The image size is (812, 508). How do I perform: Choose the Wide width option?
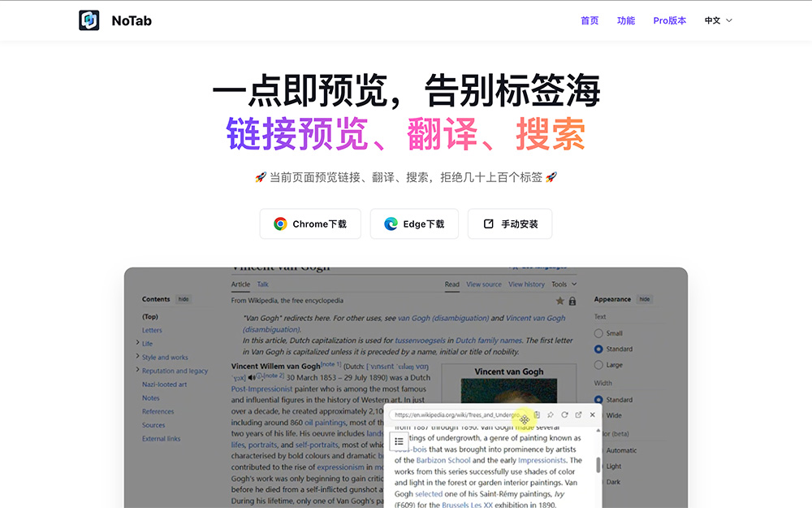point(614,415)
